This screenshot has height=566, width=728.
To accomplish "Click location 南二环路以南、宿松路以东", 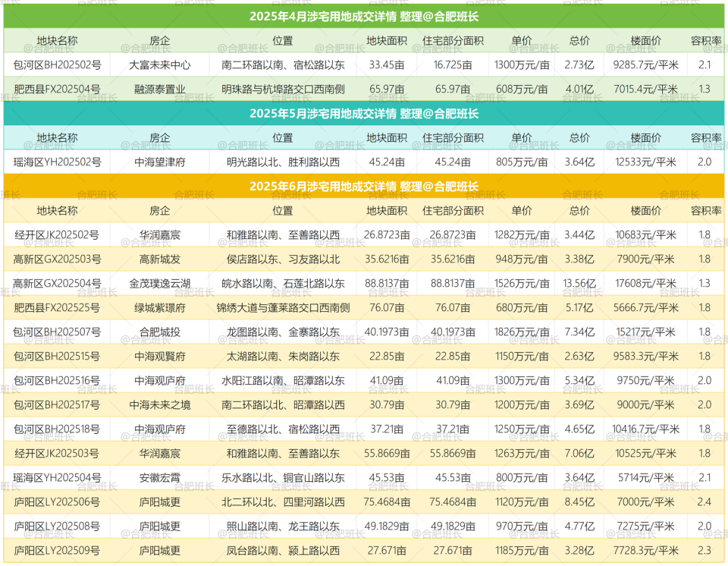I will coord(283,65).
